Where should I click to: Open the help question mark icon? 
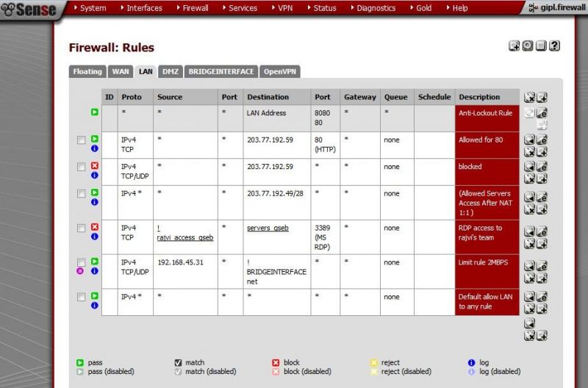[555, 46]
